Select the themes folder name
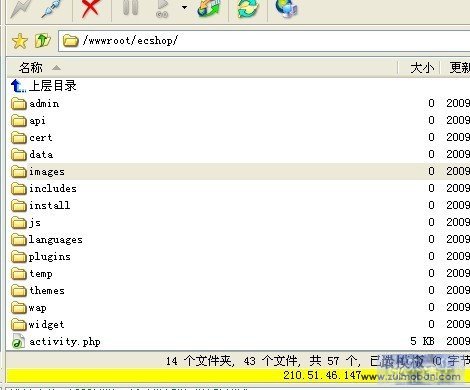Viewport: 470px width, 390px height. tap(47, 290)
